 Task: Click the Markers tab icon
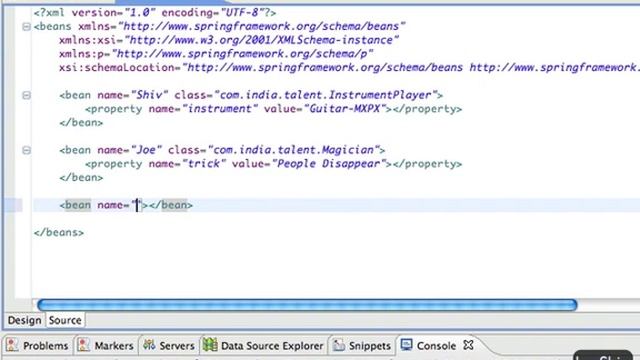click(x=84, y=345)
